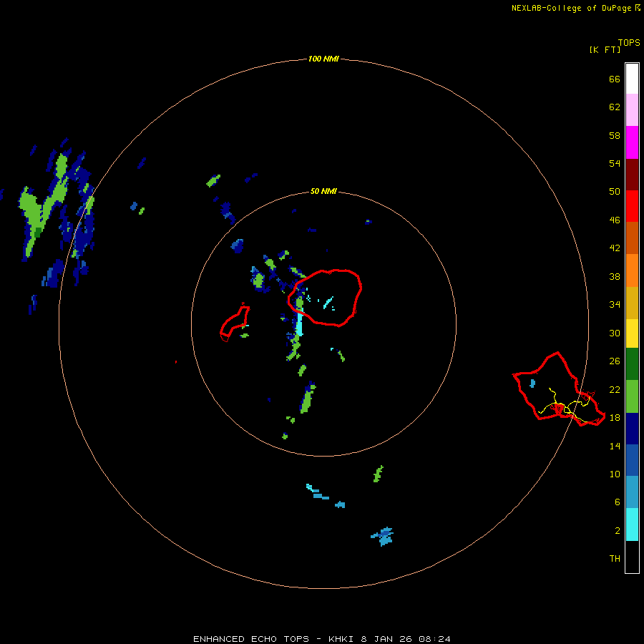Click the white 66 kft legend swatch

[632, 79]
